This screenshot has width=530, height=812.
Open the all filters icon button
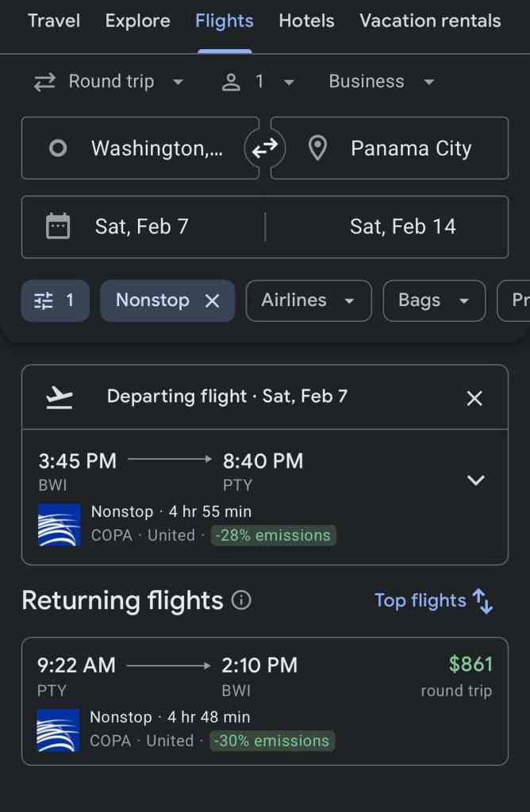55,301
